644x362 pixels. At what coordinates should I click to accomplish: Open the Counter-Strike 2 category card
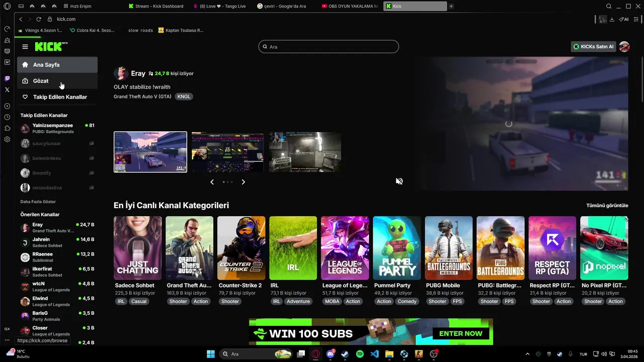point(241,248)
